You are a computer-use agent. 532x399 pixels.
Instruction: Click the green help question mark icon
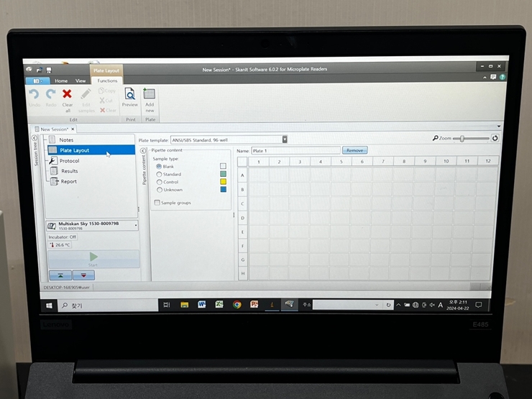502,77
